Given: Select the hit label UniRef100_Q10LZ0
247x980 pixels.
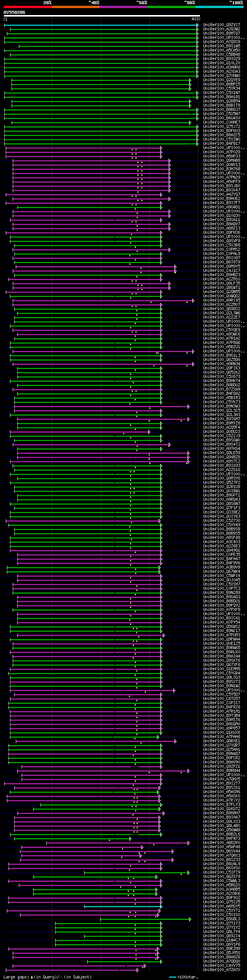Looking at the screenshot, I should pos(222,63).
